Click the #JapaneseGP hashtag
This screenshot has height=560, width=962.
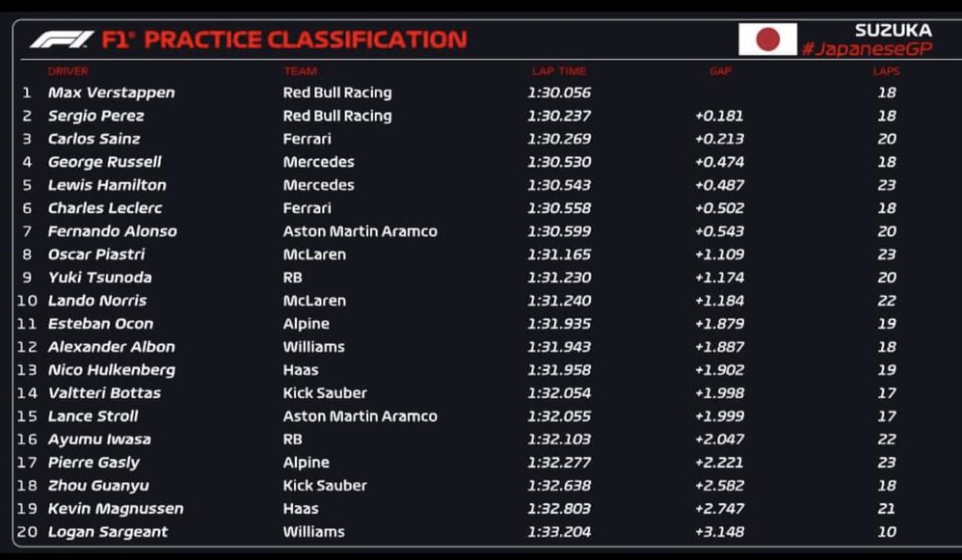(x=867, y=49)
